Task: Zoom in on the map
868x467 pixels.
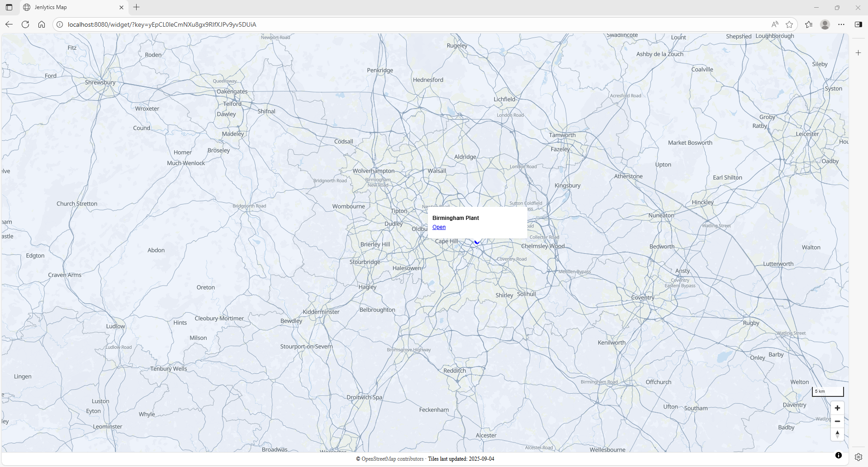Action: (x=837, y=408)
